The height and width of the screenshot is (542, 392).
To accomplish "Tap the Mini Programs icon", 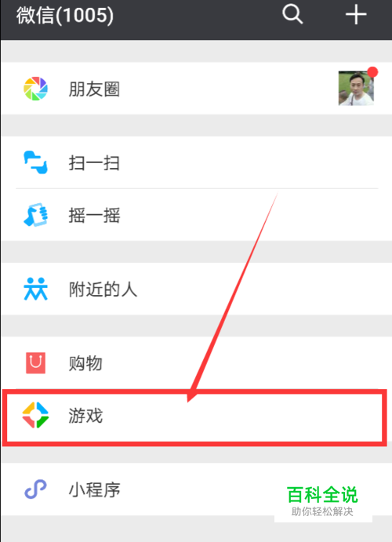I will coord(35,489).
